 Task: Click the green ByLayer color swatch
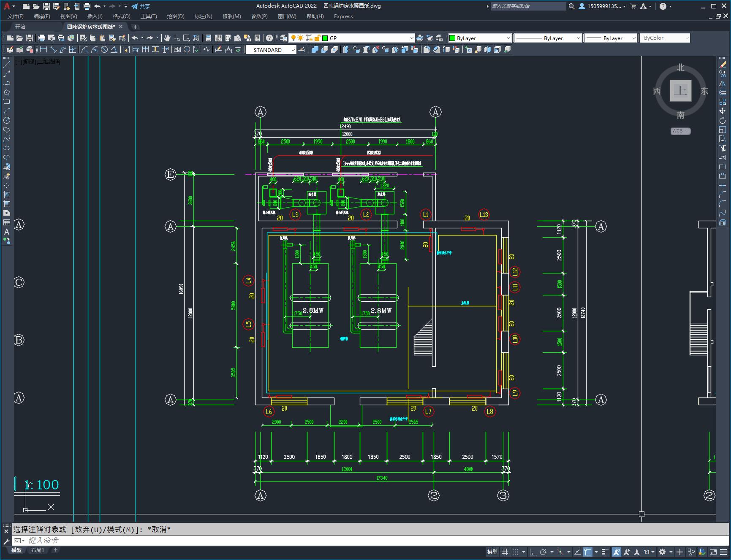452,38
